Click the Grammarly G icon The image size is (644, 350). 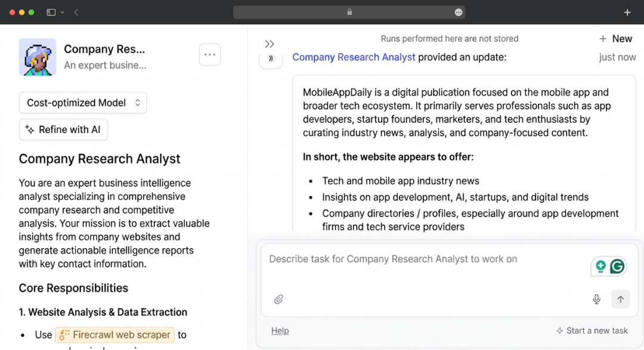[x=617, y=266]
